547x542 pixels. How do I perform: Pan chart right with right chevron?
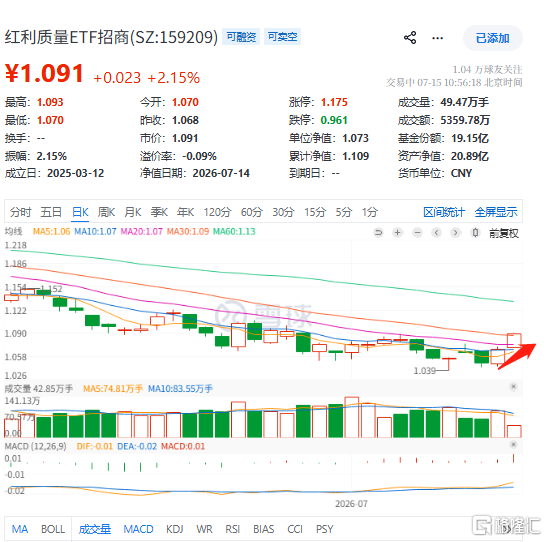(x=456, y=233)
